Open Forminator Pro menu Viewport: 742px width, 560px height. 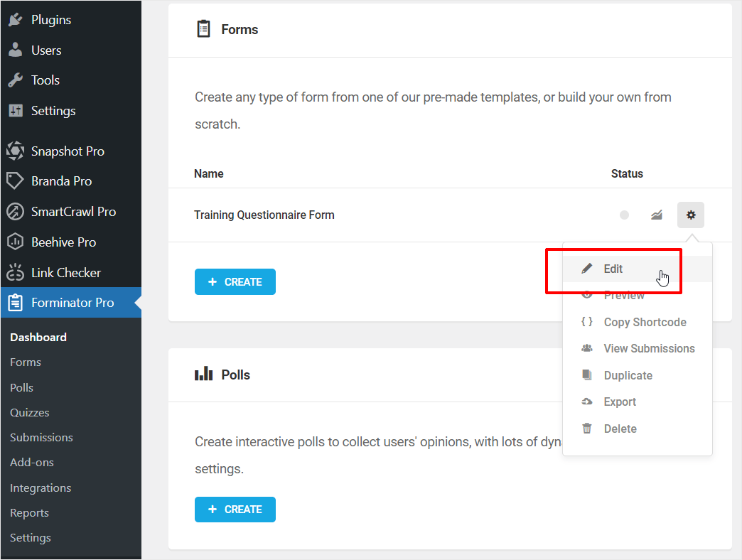pyautogui.click(x=71, y=303)
